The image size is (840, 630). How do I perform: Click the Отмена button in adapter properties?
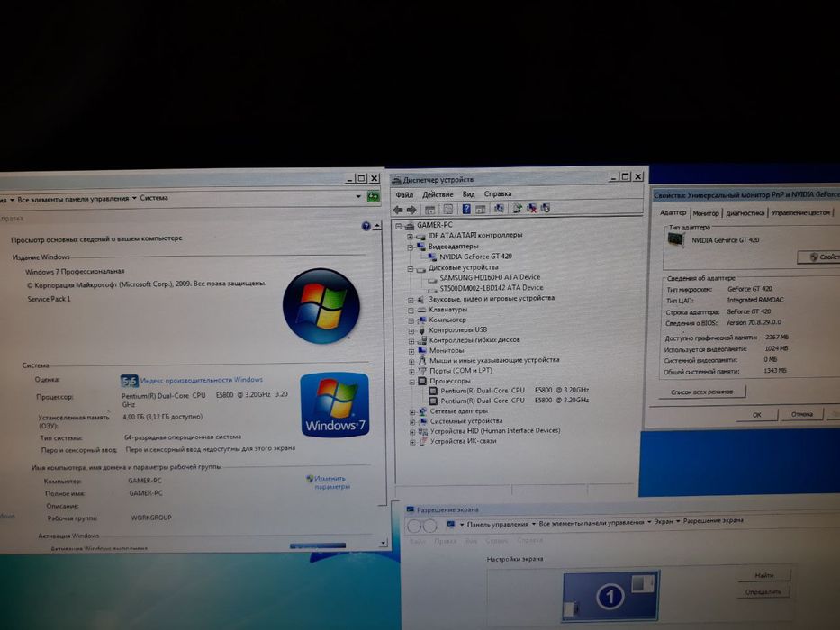(801, 414)
